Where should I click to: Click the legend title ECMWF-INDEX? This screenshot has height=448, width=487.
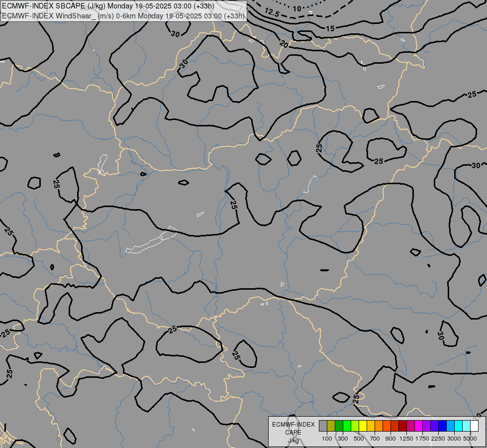(293, 425)
